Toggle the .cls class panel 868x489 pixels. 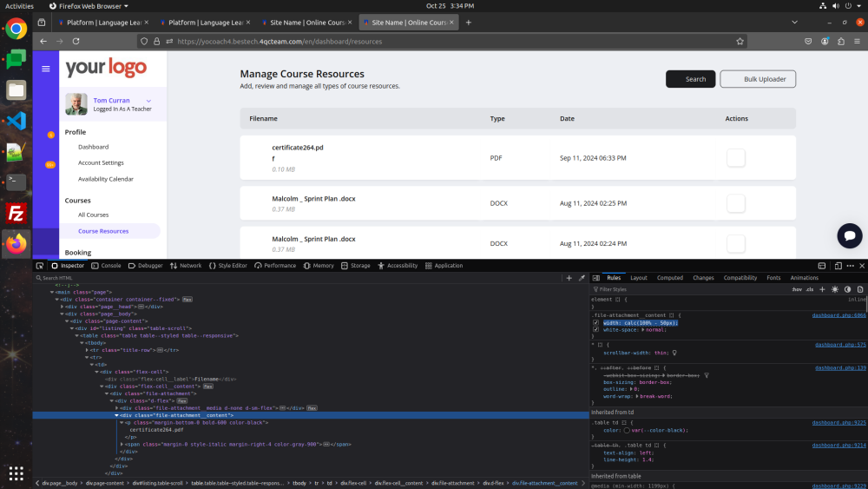810,289
